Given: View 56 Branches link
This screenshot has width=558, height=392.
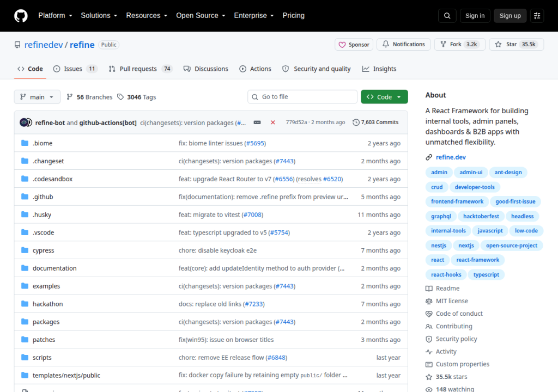Looking at the screenshot, I should point(89,97).
